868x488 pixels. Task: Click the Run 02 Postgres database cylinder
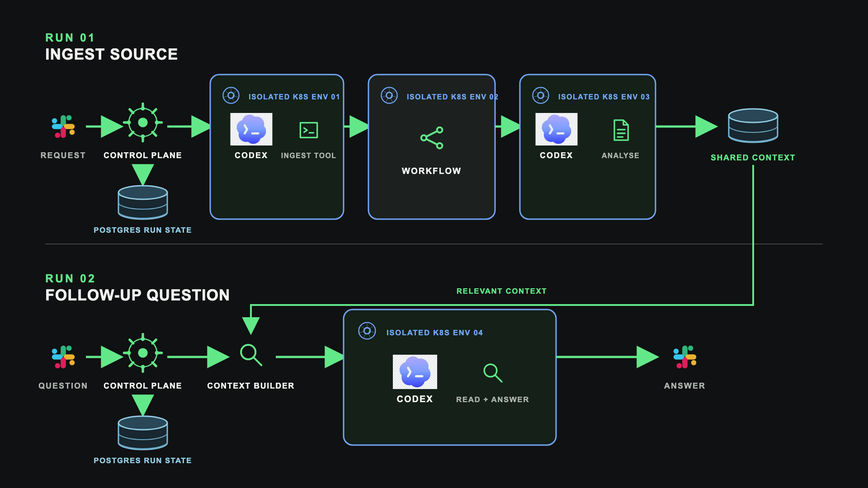click(143, 433)
